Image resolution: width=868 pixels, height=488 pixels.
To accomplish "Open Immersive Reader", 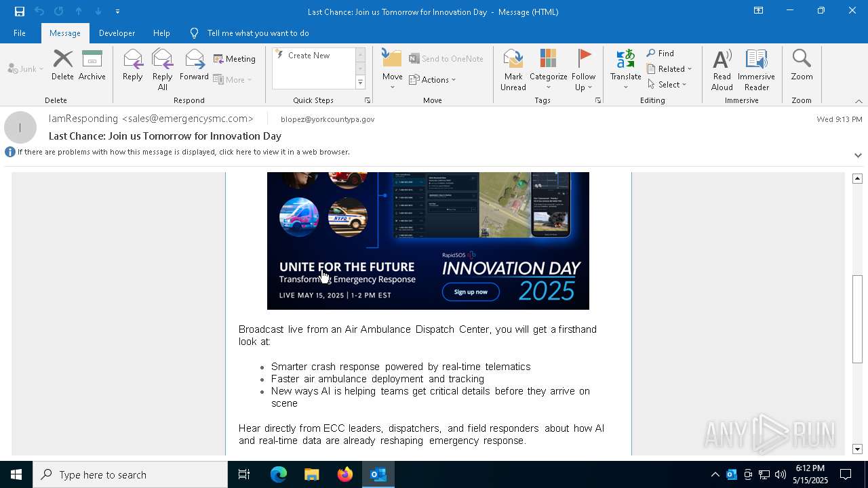I will click(x=756, y=69).
